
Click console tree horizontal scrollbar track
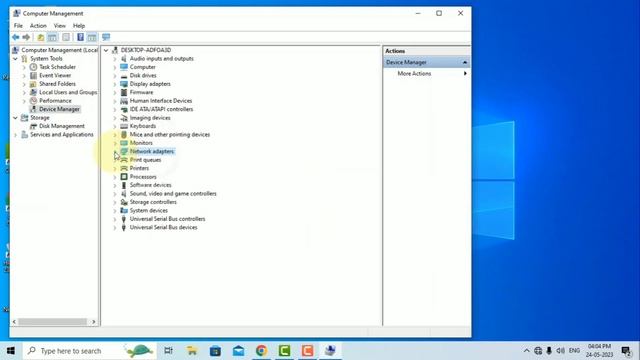(x=53, y=322)
